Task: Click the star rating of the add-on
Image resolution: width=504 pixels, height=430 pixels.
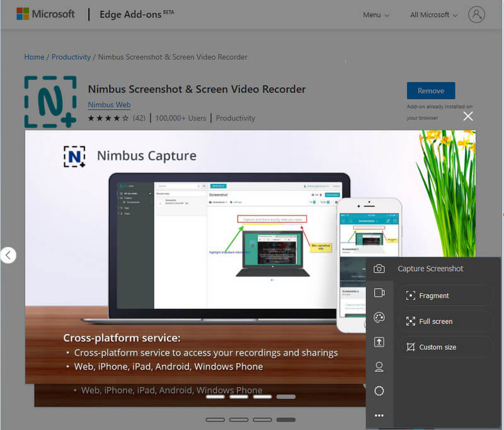Action: [x=108, y=118]
